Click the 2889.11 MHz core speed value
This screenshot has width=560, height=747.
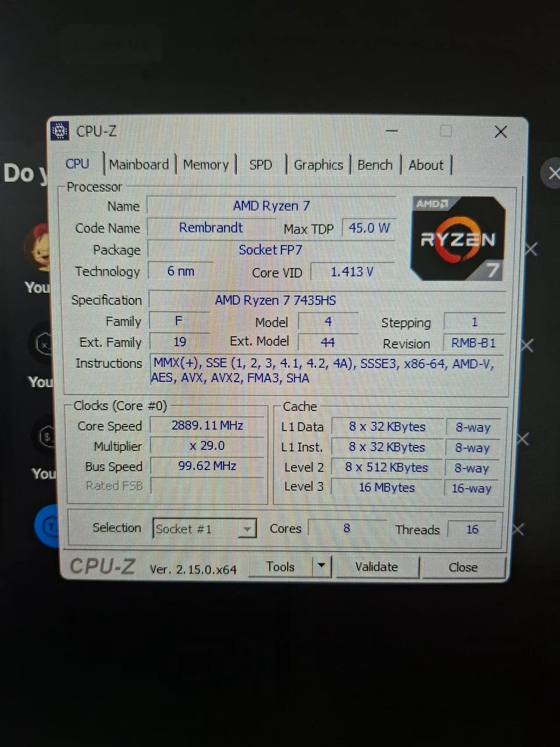click(207, 425)
